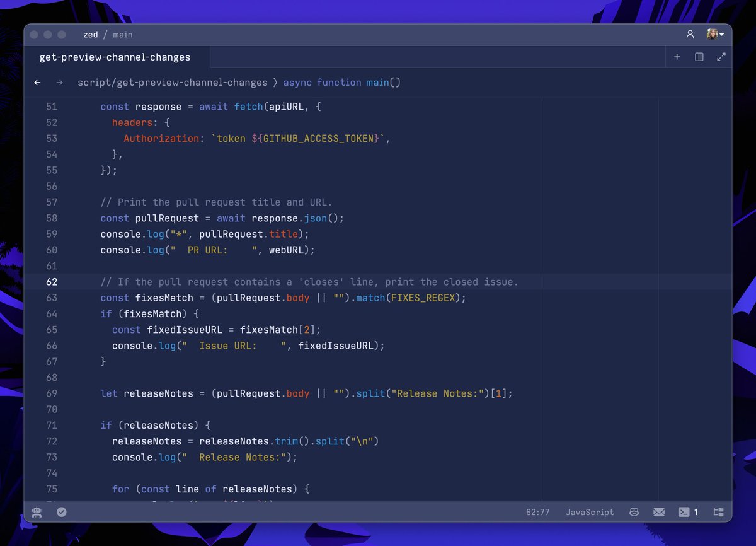This screenshot has width=756, height=546.
Task: Click the 'contains a closes line' comment
Action: [309, 282]
